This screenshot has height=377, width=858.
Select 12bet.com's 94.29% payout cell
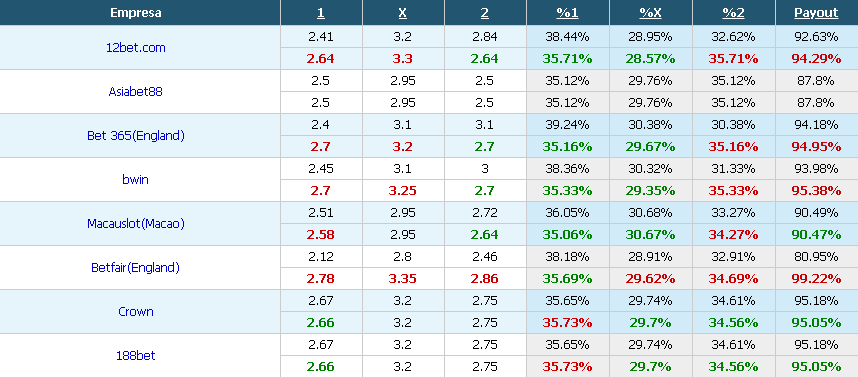(x=816, y=59)
